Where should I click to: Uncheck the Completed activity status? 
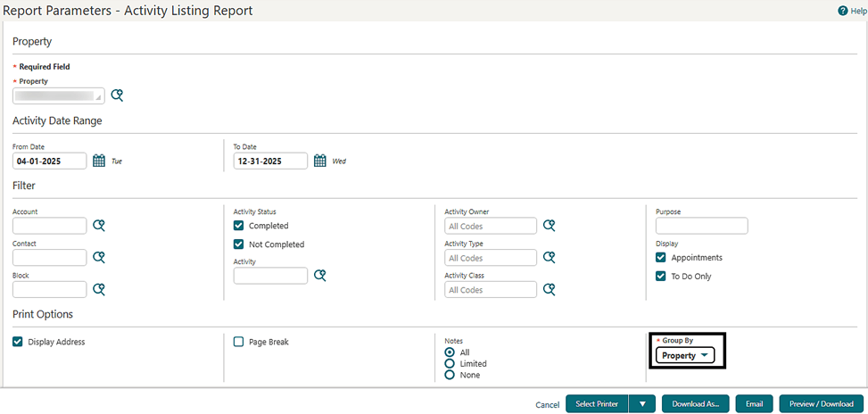(238, 225)
